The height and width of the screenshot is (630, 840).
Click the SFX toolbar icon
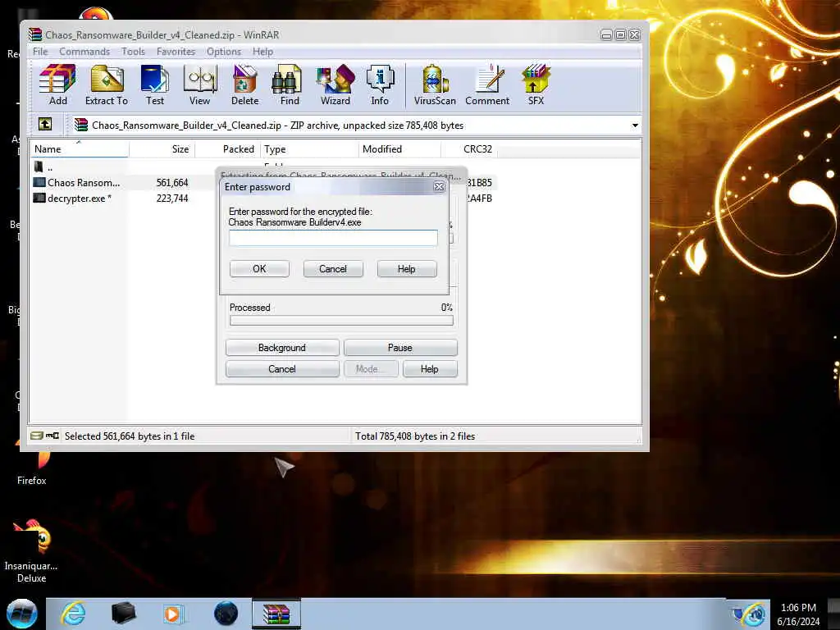536,84
